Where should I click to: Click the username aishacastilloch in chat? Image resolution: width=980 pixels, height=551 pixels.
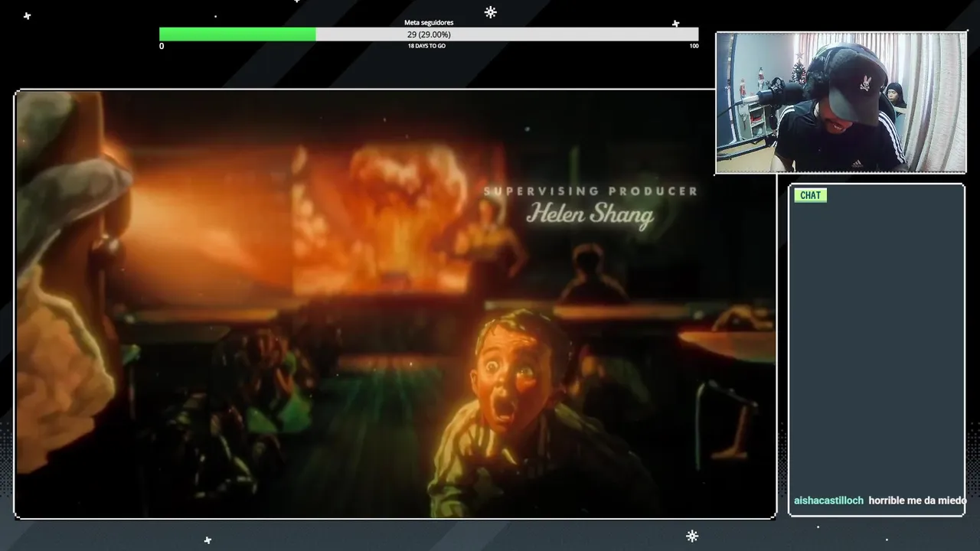click(828, 500)
